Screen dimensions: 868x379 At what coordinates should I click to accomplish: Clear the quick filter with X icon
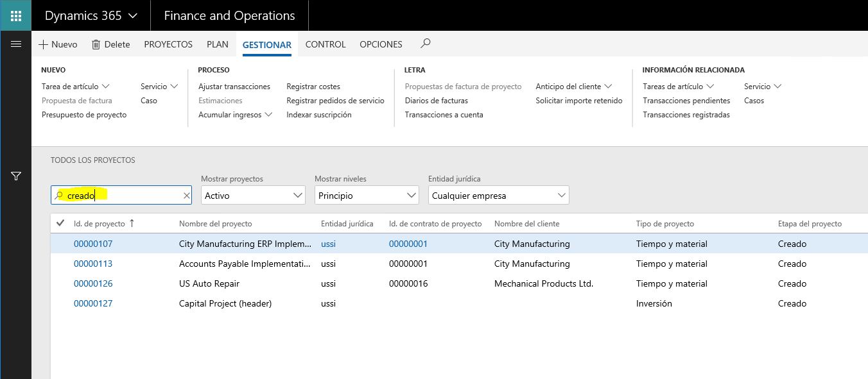pyautogui.click(x=187, y=196)
